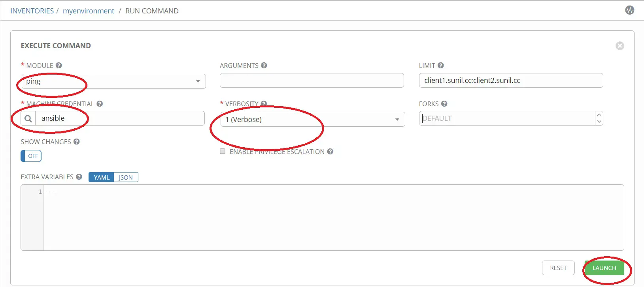Show help for the Arguments field

[x=264, y=66]
